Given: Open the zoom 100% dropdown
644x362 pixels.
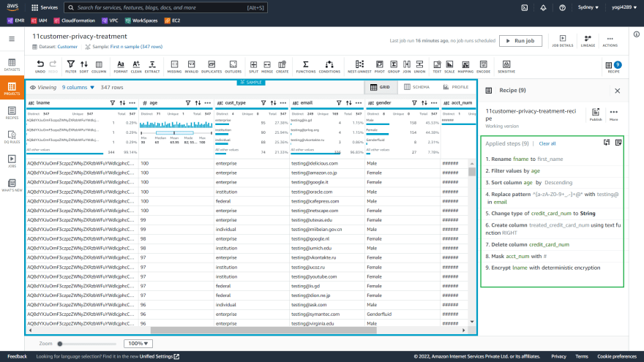Looking at the screenshot, I should (x=138, y=344).
